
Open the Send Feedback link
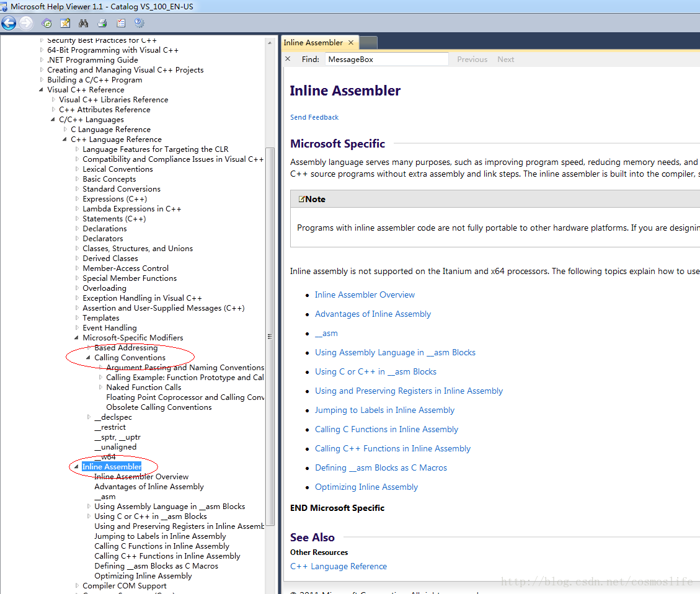(x=314, y=117)
